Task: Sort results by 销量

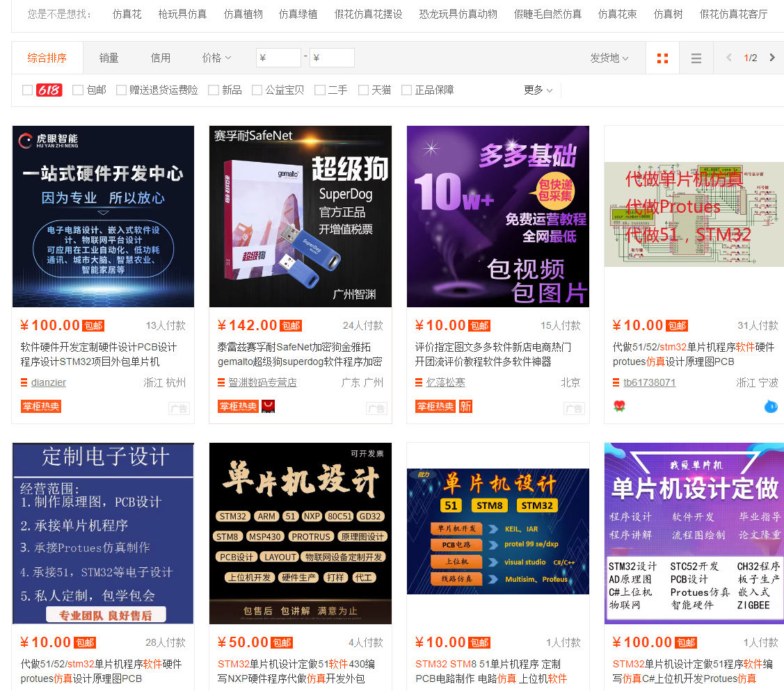Action: (109, 58)
